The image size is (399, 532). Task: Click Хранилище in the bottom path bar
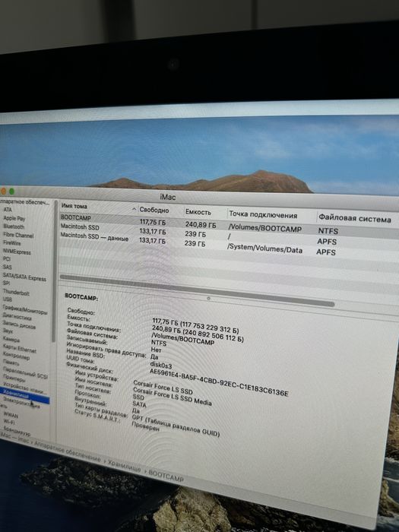124,467
